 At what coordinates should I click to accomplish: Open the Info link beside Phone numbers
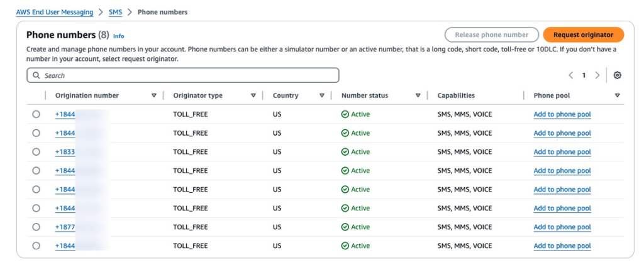tap(119, 36)
